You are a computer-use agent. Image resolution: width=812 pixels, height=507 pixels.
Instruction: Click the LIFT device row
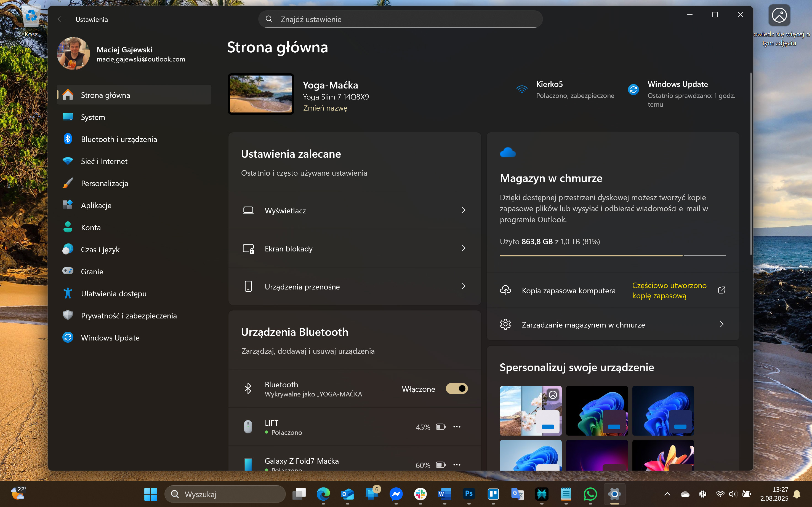tap(355, 427)
